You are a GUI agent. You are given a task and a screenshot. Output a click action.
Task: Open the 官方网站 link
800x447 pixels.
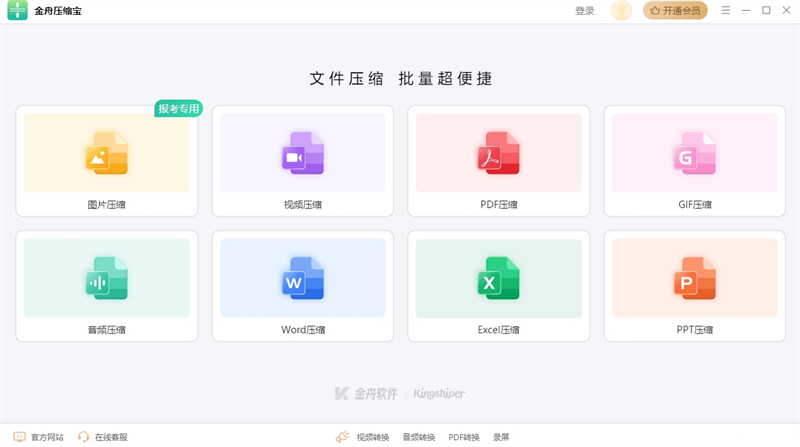(x=47, y=437)
